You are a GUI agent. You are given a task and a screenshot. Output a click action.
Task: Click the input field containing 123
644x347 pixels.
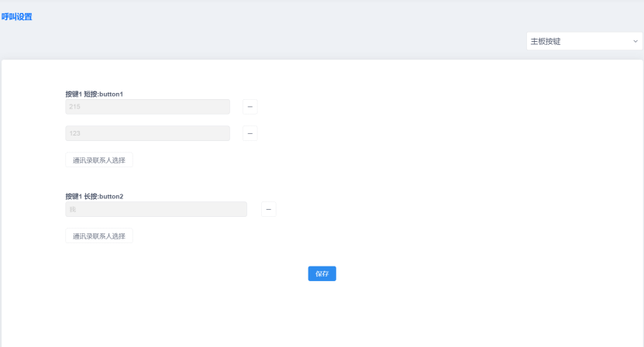coord(147,133)
